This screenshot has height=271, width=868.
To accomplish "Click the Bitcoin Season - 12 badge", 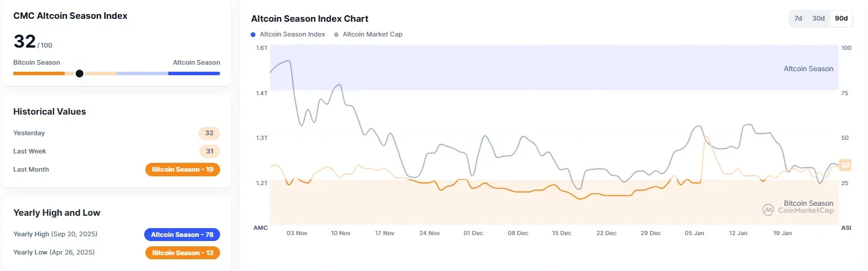I will 182,253.
